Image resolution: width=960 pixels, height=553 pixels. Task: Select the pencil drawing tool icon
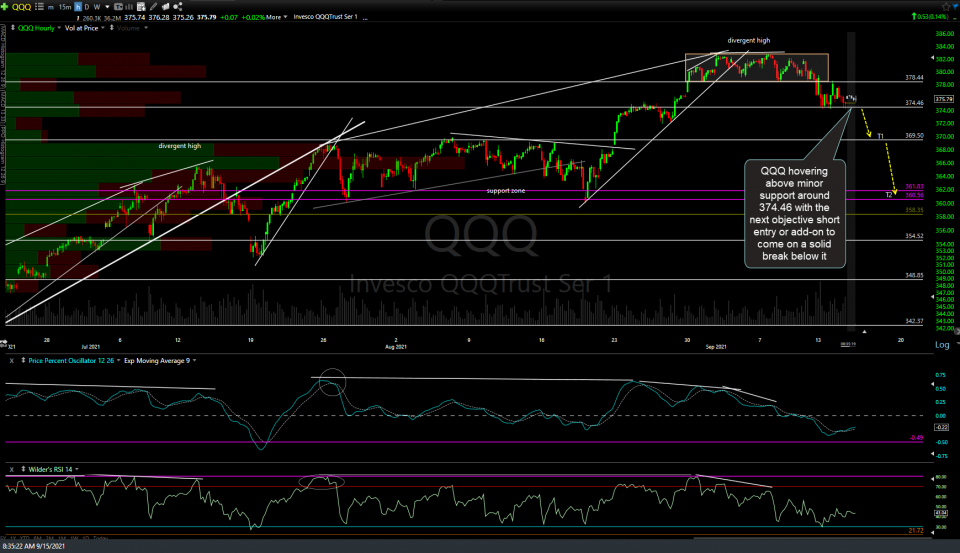[153, 7]
